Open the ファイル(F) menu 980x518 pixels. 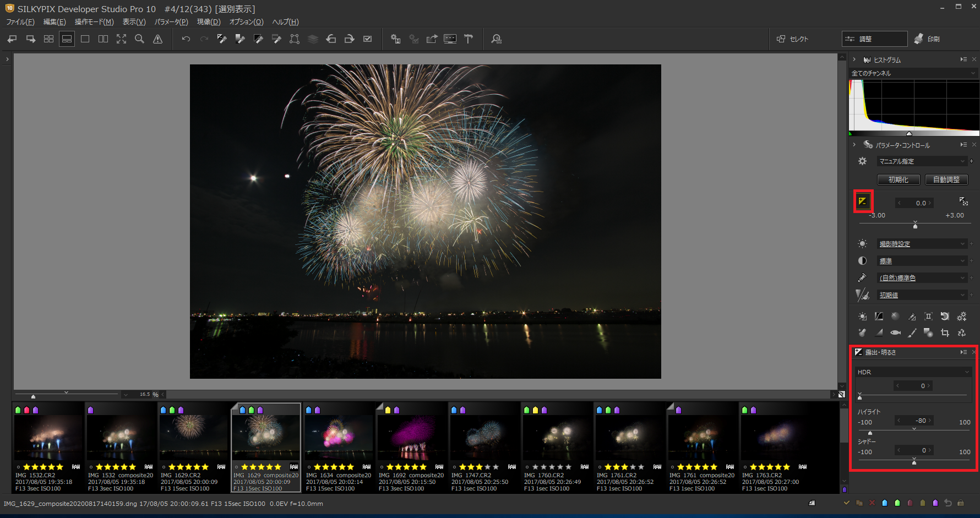20,22
